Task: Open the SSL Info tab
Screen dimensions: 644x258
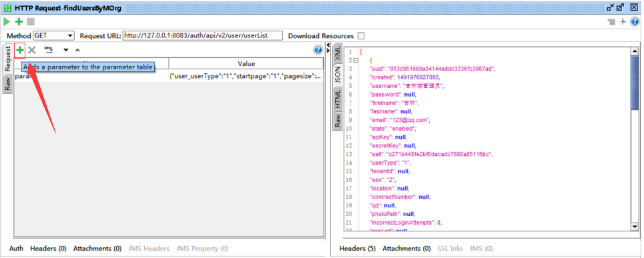Action: [450, 248]
